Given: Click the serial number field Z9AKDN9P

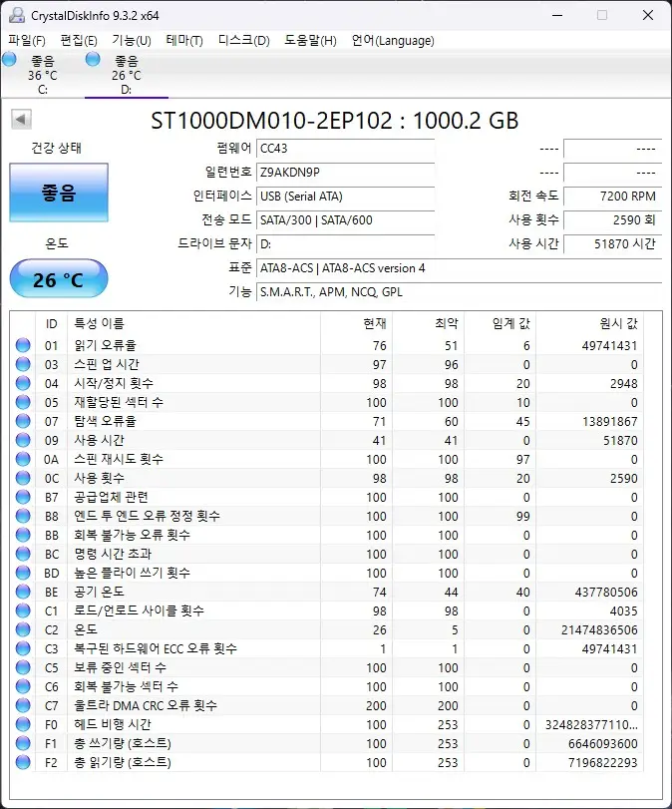Looking at the screenshot, I should [346, 173].
